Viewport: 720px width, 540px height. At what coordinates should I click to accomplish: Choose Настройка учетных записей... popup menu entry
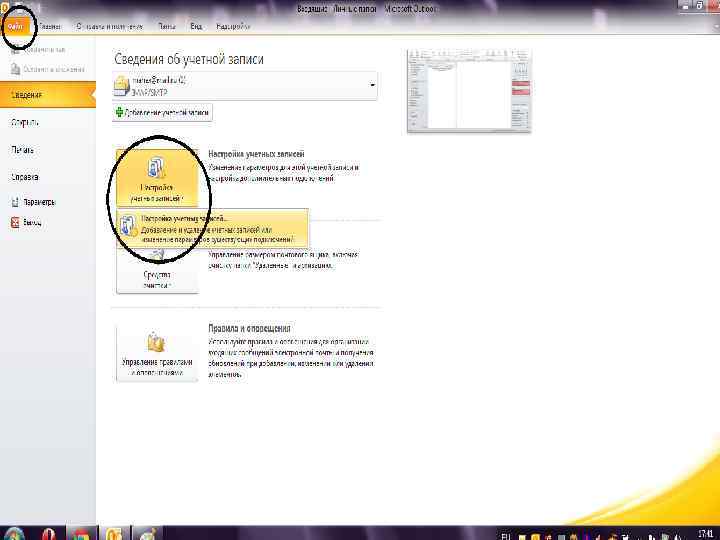tap(212, 229)
